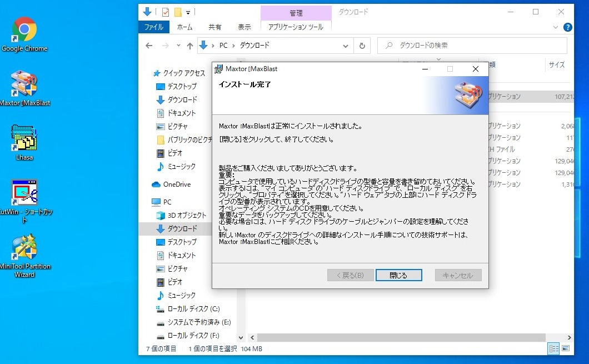Click Explorer forward navigation arrow
The height and width of the screenshot is (364, 589).
point(165,46)
